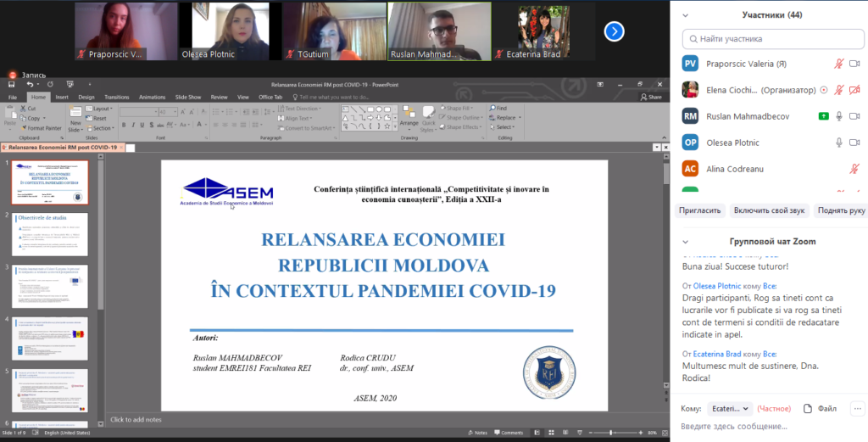Toggle Ruslan Mahmadbecov's camera icon

pos(854,116)
